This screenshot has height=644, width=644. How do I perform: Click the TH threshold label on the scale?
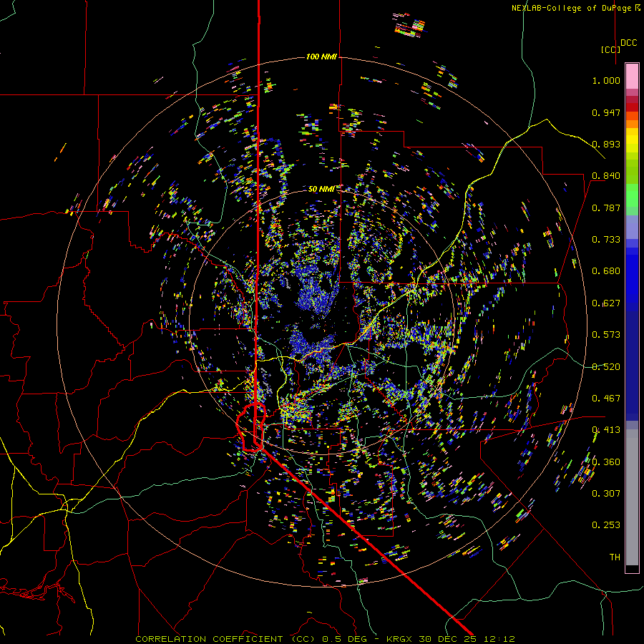point(615,557)
